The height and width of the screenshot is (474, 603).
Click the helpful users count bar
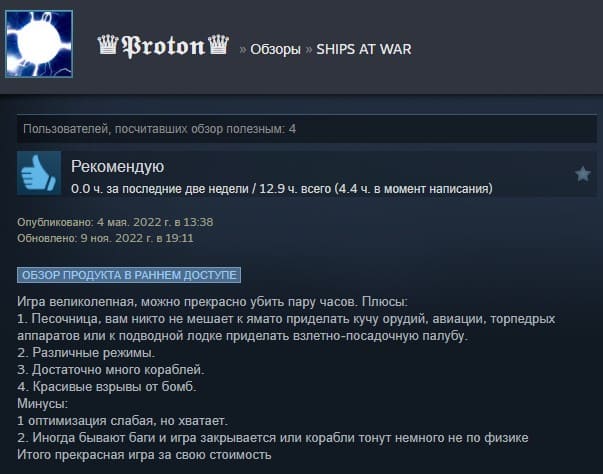point(306,129)
